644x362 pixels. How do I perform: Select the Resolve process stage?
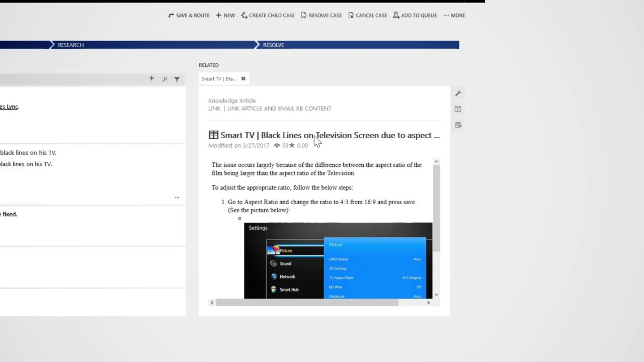click(x=273, y=45)
